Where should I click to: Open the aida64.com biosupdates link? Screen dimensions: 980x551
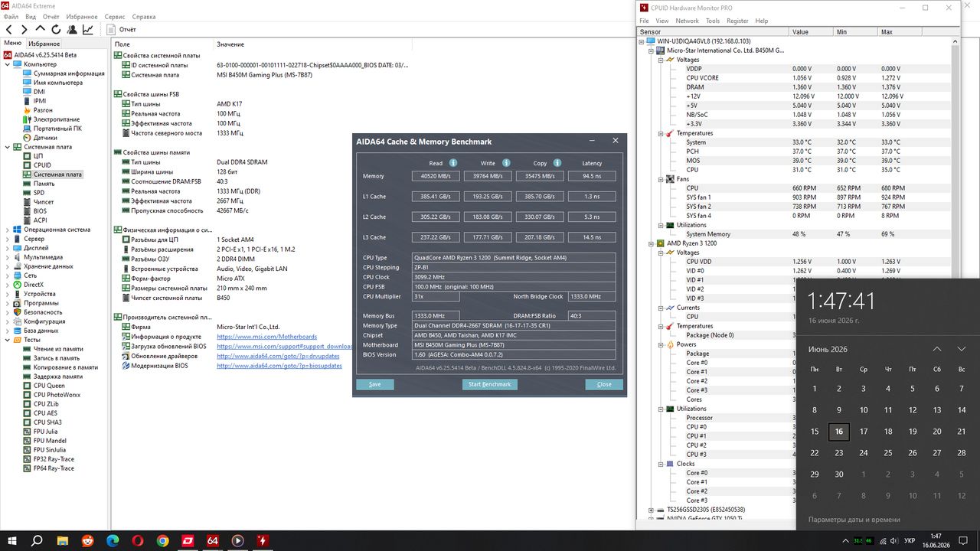(279, 366)
